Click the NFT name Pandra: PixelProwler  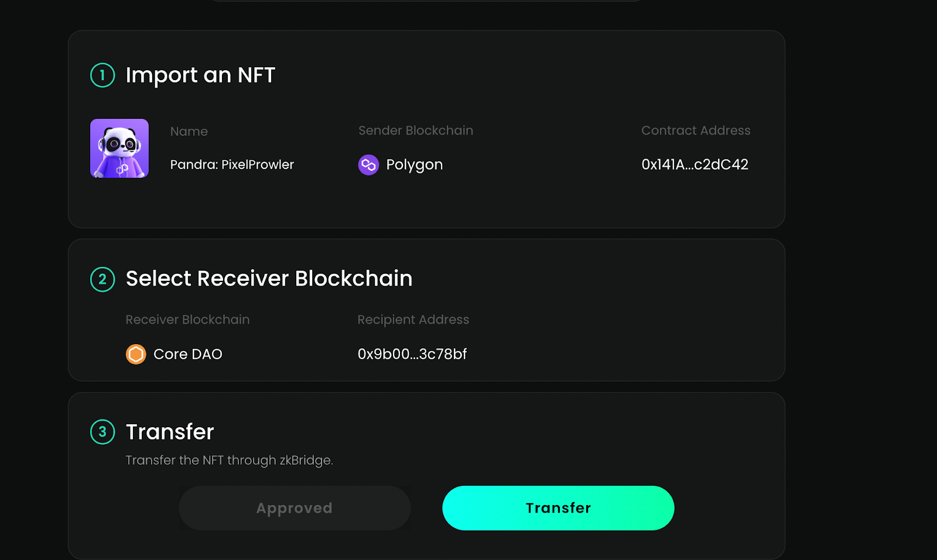(232, 164)
